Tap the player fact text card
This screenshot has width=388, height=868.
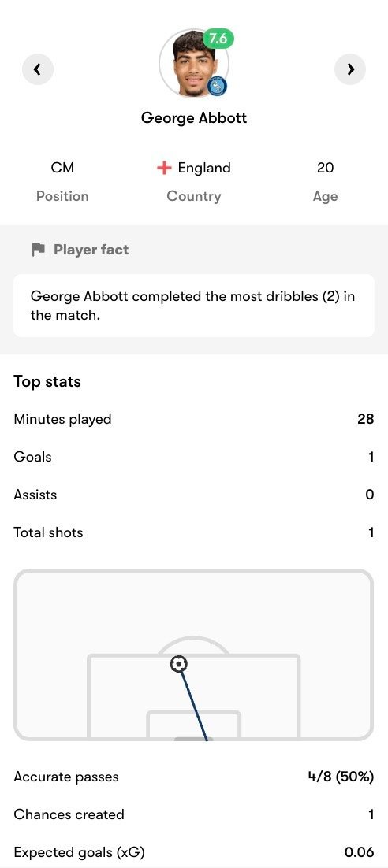pyautogui.click(x=194, y=306)
